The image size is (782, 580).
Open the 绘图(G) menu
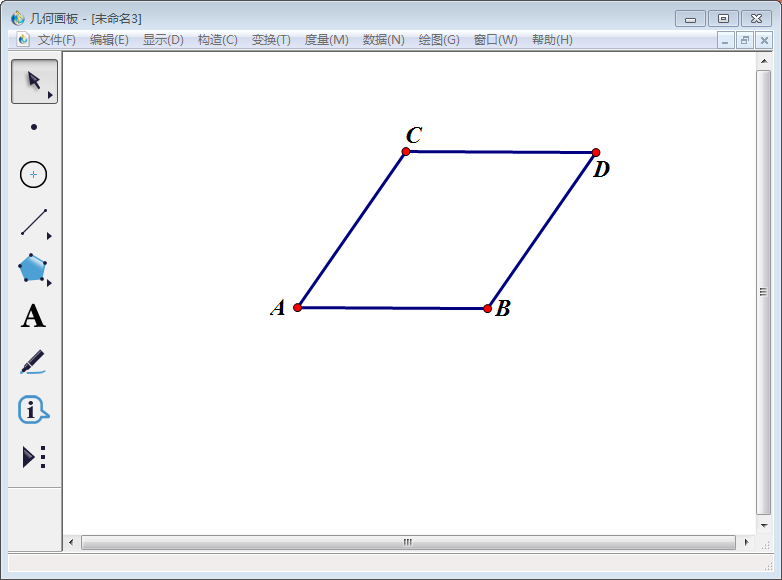pyautogui.click(x=439, y=40)
